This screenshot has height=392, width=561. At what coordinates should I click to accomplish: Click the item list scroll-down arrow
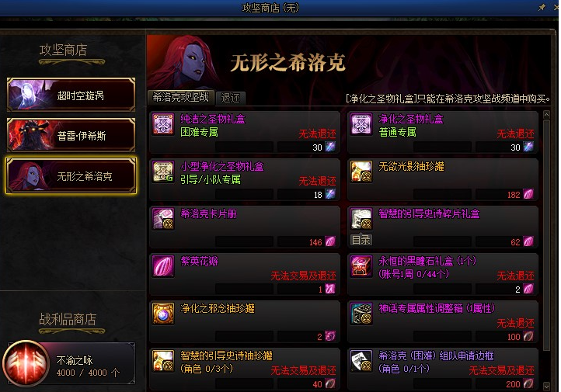(546, 386)
